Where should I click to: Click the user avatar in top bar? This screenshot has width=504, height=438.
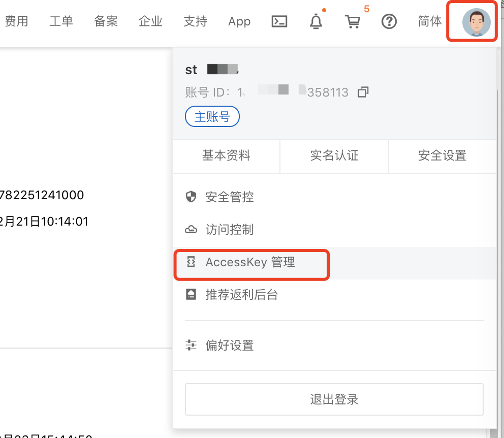(476, 22)
